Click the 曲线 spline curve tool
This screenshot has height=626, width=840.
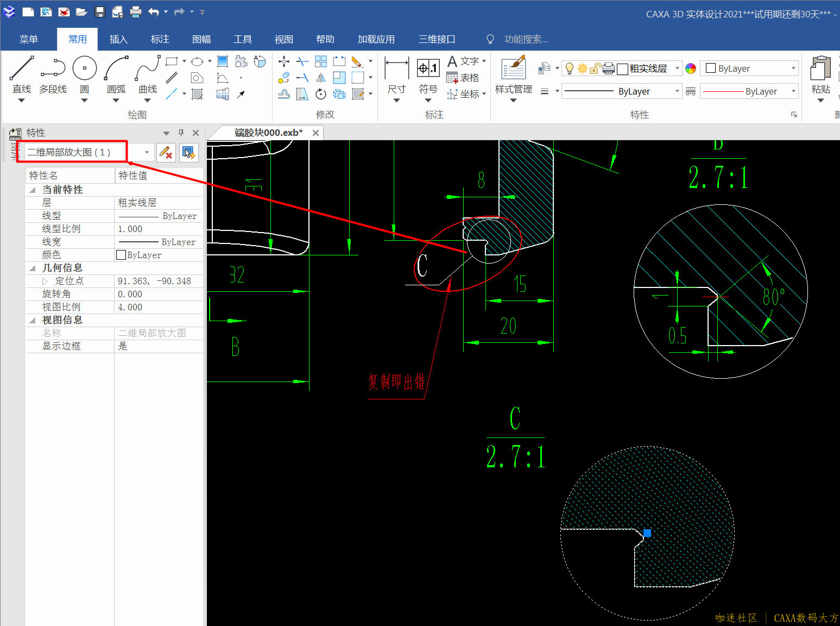[x=147, y=69]
